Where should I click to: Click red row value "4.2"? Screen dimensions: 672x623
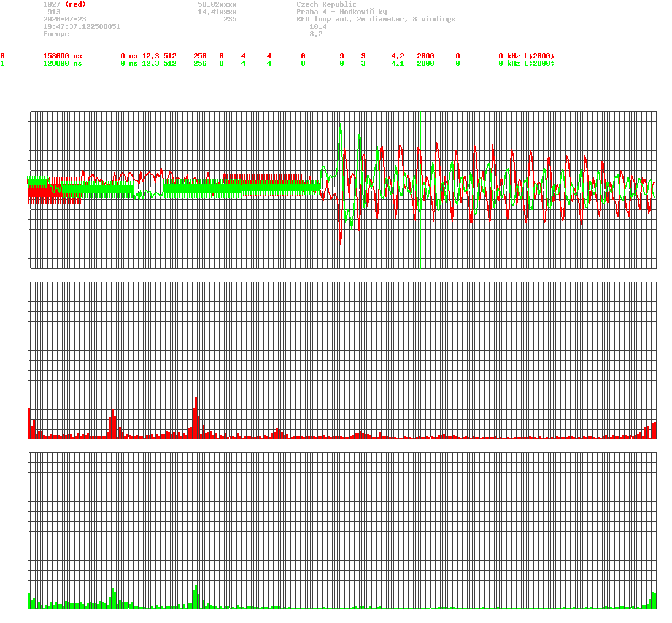tap(397, 56)
